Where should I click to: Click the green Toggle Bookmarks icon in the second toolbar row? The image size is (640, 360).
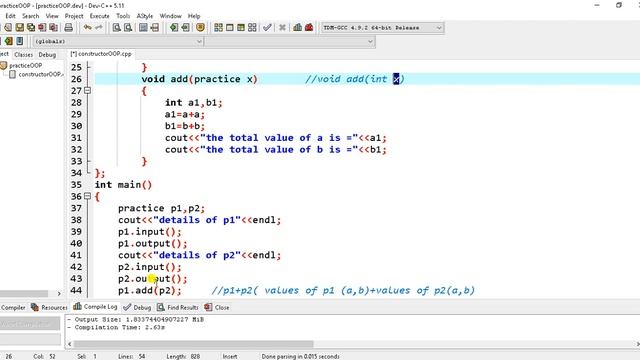click(x=9, y=41)
